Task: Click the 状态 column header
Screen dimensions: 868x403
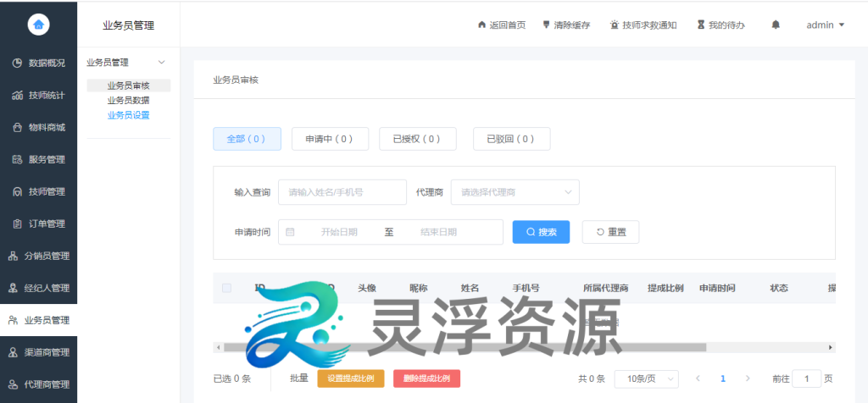Action: [x=779, y=288]
